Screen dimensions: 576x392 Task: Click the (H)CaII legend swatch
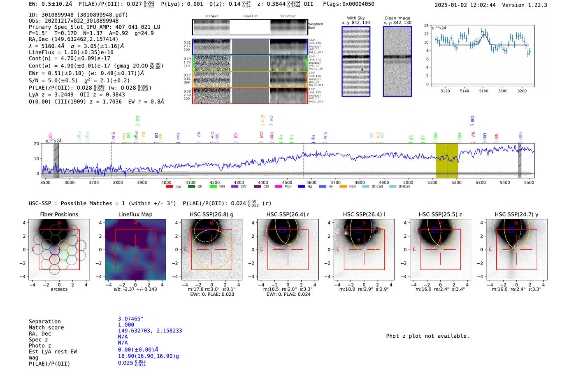(x=393, y=187)
